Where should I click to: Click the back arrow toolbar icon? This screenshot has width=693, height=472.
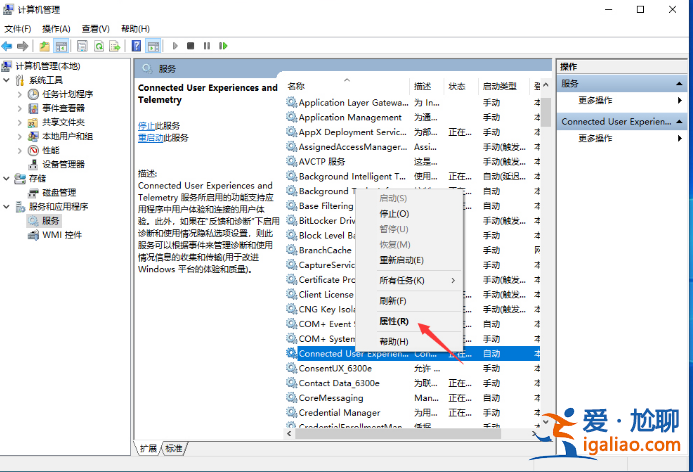point(8,46)
